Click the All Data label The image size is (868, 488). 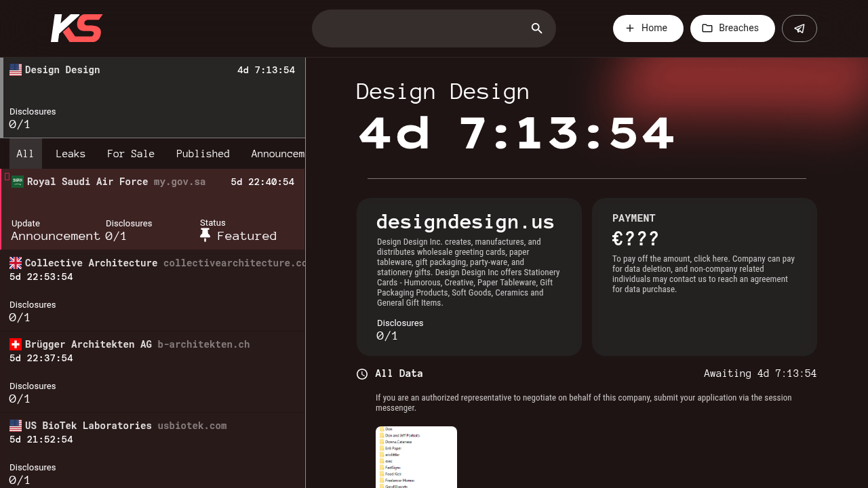399,373
